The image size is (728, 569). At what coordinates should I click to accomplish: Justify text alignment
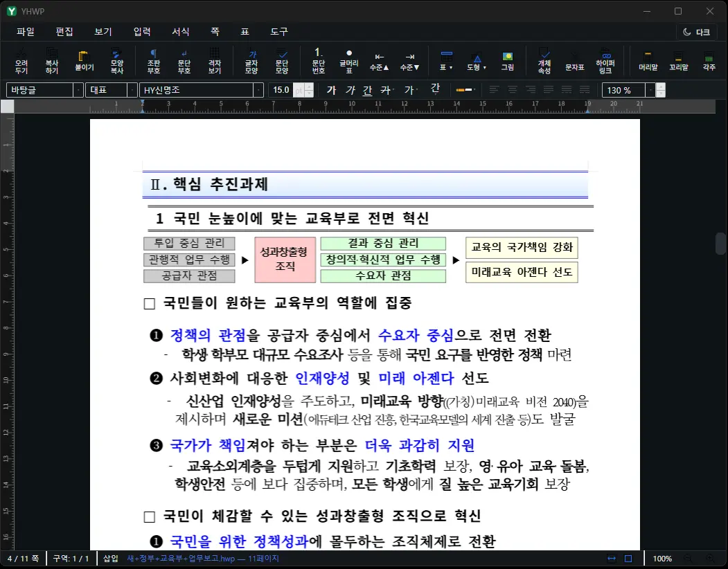click(549, 89)
